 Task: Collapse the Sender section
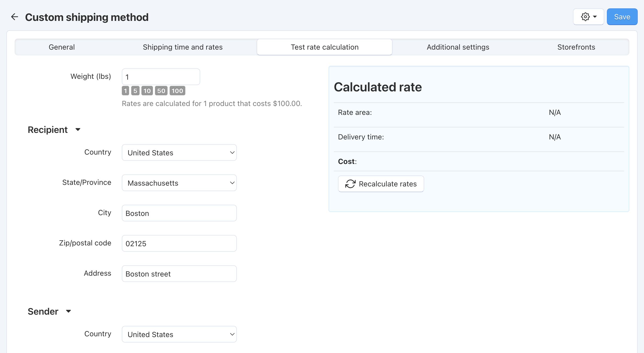click(x=49, y=311)
